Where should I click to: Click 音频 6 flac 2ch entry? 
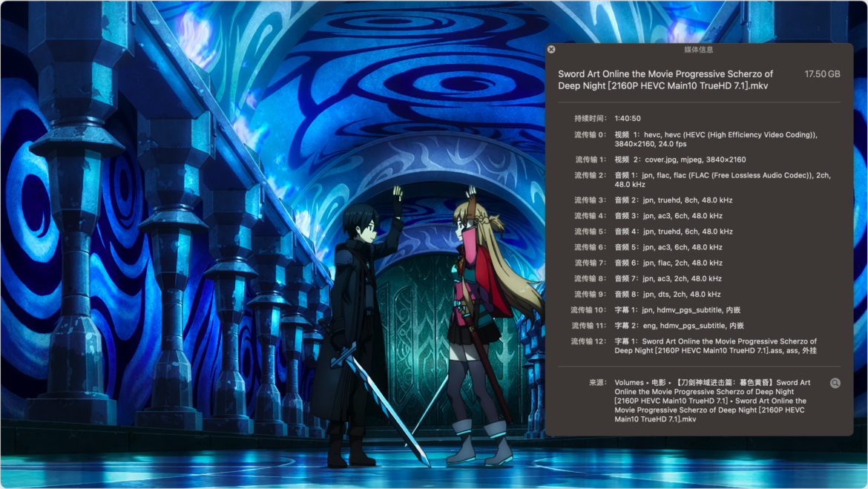[x=668, y=263]
